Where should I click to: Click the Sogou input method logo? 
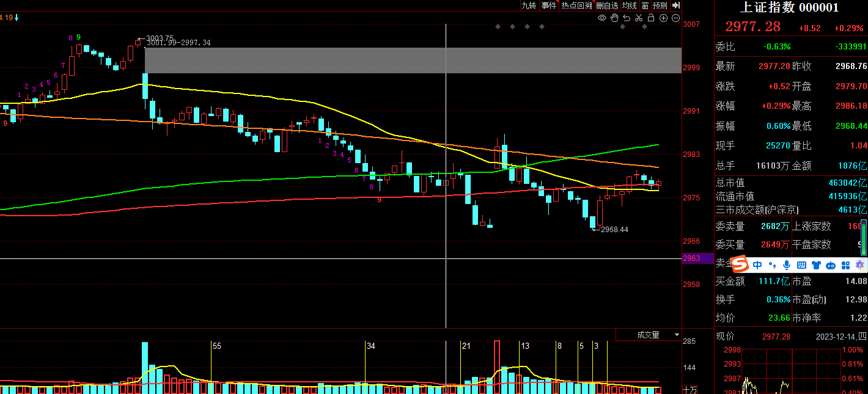coord(740,264)
